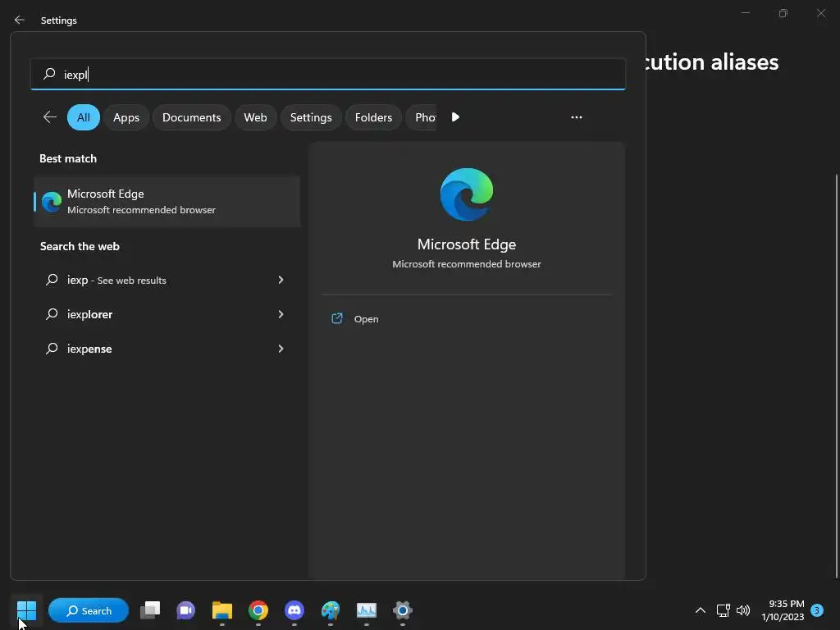The height and width of the screenshot is (630, 840).
Task: Click Open in the Edge preview pane
Action: point(367,319)
